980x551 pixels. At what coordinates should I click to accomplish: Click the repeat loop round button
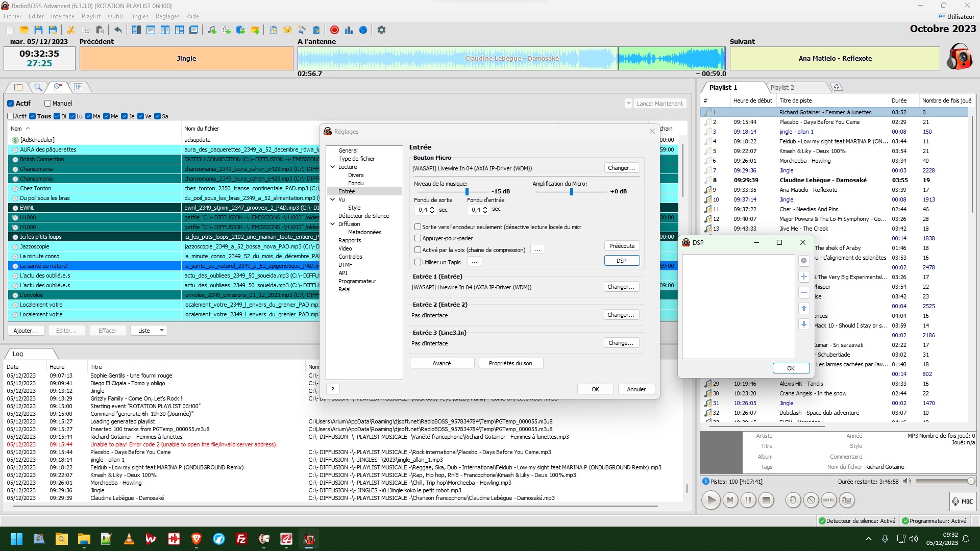[x=793, y=500]
